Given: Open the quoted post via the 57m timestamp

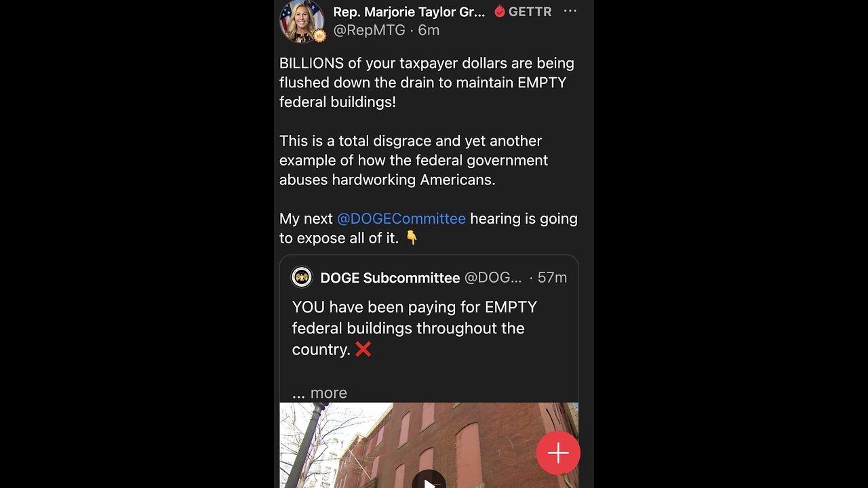Looking at the screenshot, I should click(552, 278).
